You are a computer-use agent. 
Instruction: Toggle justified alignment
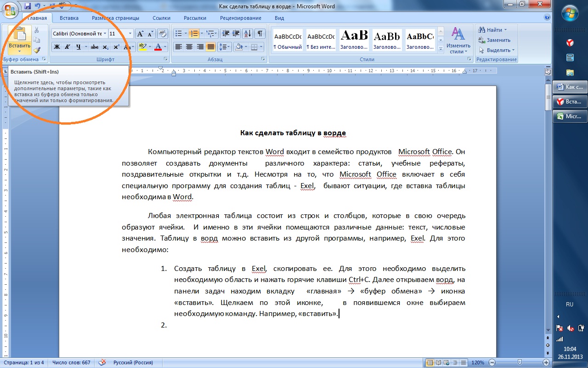[x=211, y=47]
